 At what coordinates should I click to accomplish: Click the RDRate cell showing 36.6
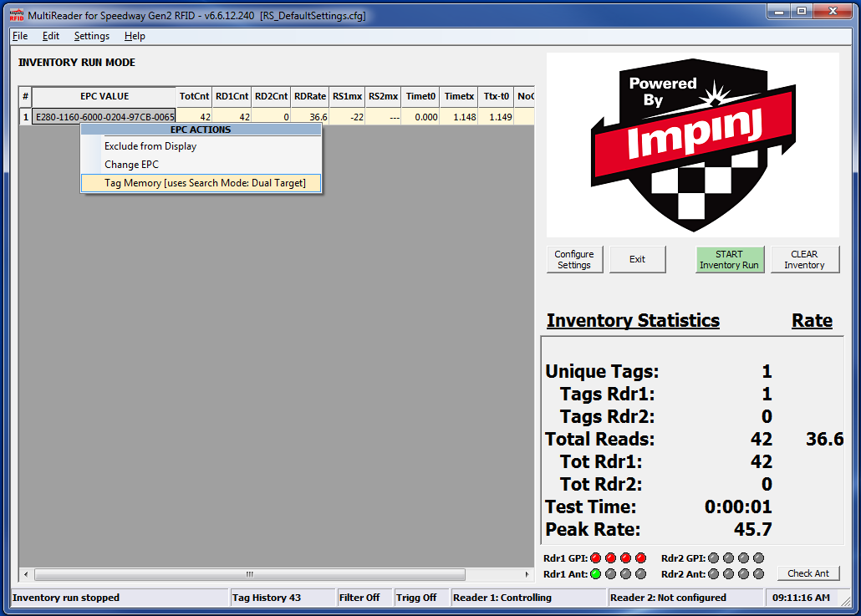pos(310,117)
